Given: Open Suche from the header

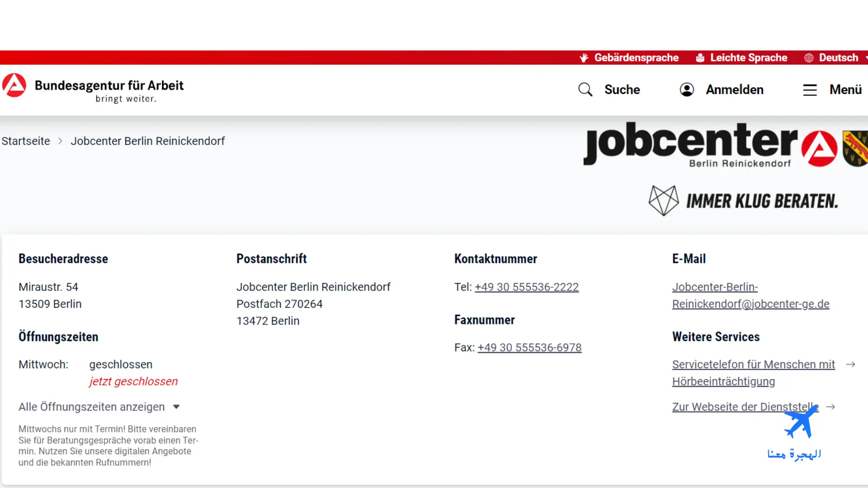Looking at the screenshot, I should click(x=622, y=89).
